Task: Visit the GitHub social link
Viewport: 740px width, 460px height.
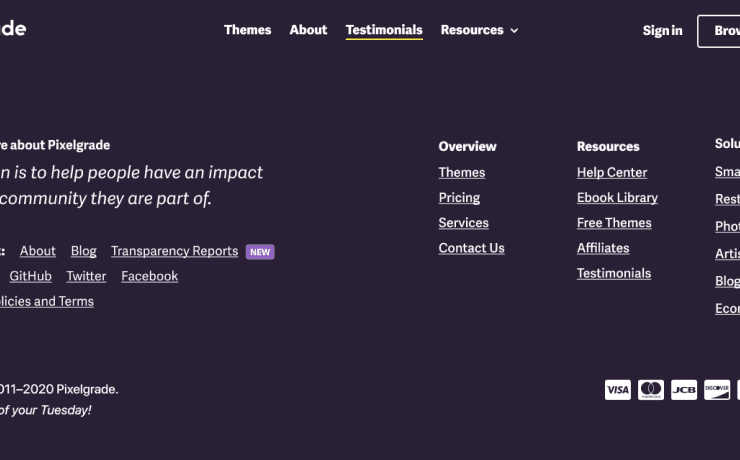Action: point(30,276)
